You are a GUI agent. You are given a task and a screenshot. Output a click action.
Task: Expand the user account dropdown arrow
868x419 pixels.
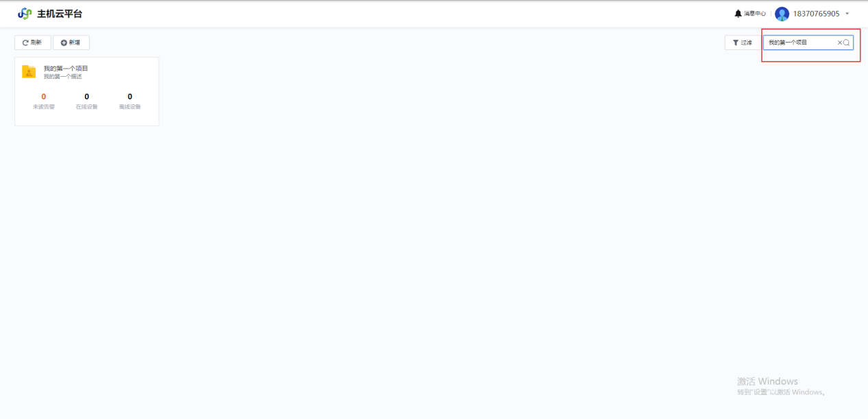click(x=847, y=14)
